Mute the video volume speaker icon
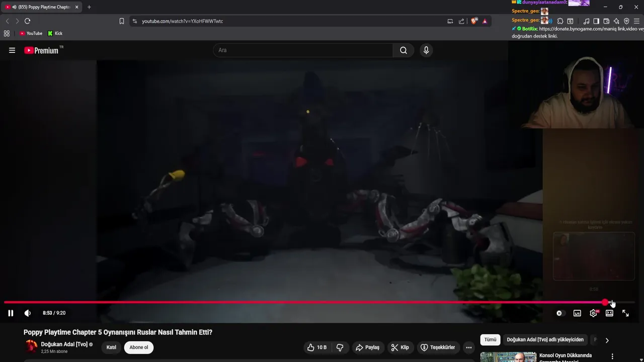The height and width of the screenshot is (362, 644). click(x=28, y=313)
